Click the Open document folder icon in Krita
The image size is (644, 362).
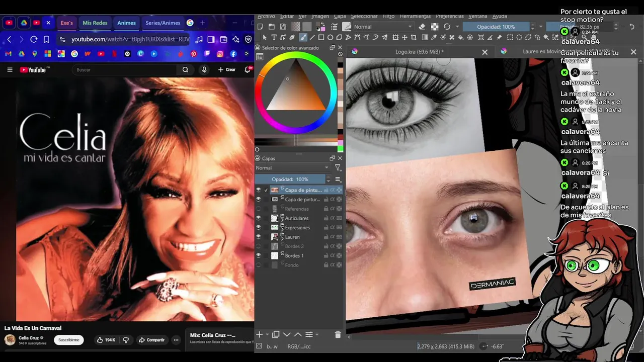272,27
